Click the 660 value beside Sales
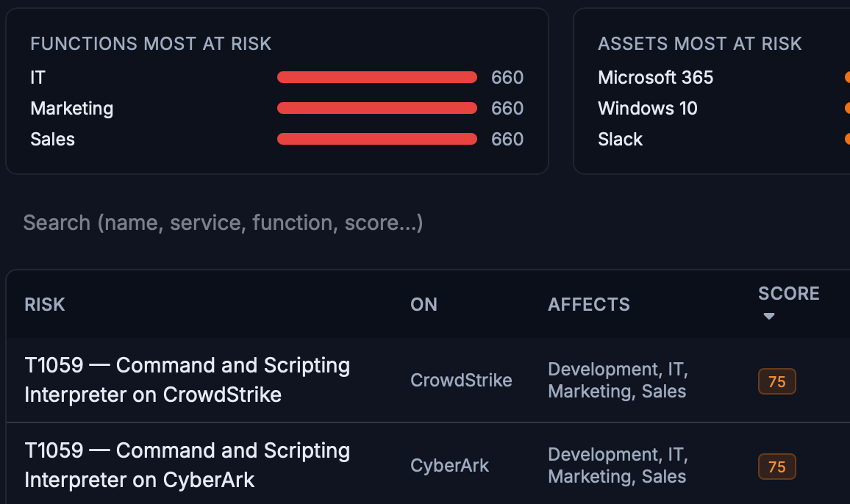This screenshot has width=850, height=504. click(x=507, y=140)
